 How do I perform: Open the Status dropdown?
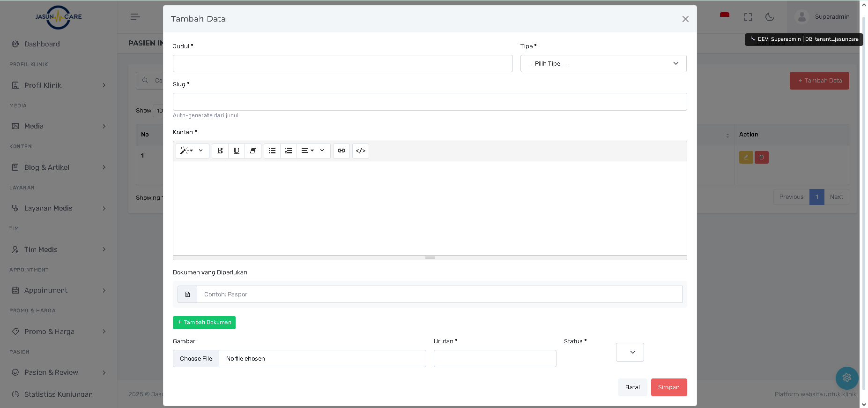click(x=630, y=352)
